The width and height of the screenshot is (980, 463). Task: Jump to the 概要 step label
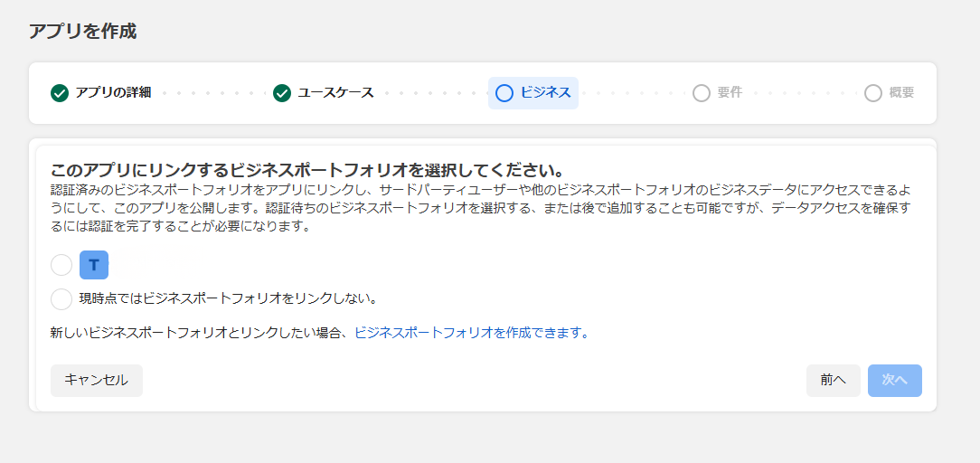point(901,93)
